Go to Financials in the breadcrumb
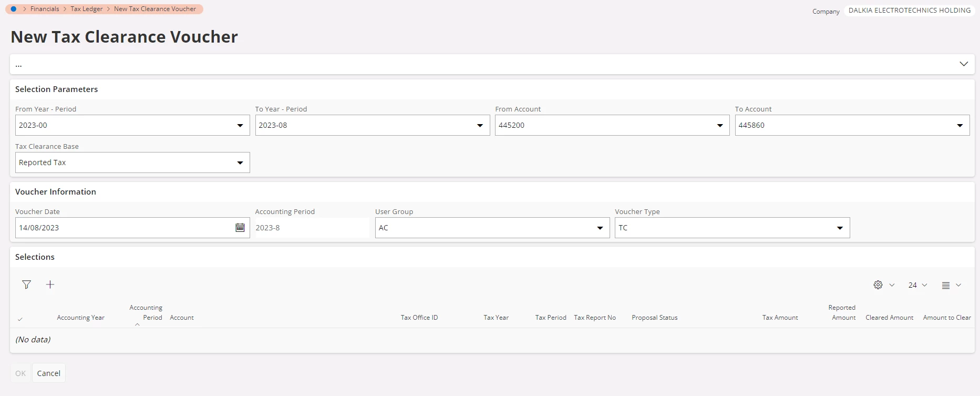 [x=45, y=9]
